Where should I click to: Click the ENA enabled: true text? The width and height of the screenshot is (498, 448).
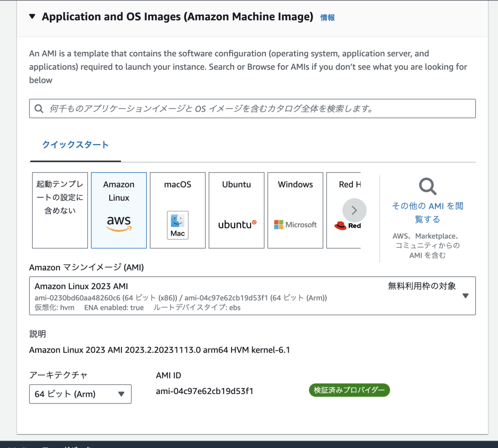(114, 308)
